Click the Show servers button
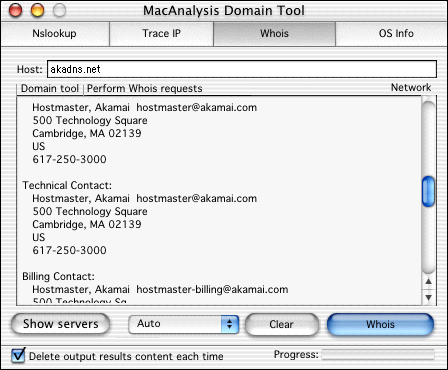 [x=60, y=324]
